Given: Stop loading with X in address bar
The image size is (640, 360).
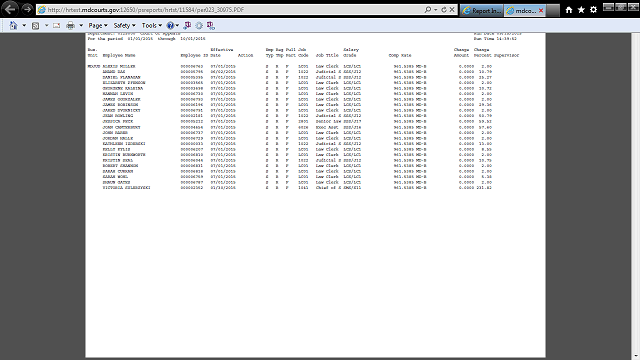Looking at the screenshot, I should click(452, 9).
